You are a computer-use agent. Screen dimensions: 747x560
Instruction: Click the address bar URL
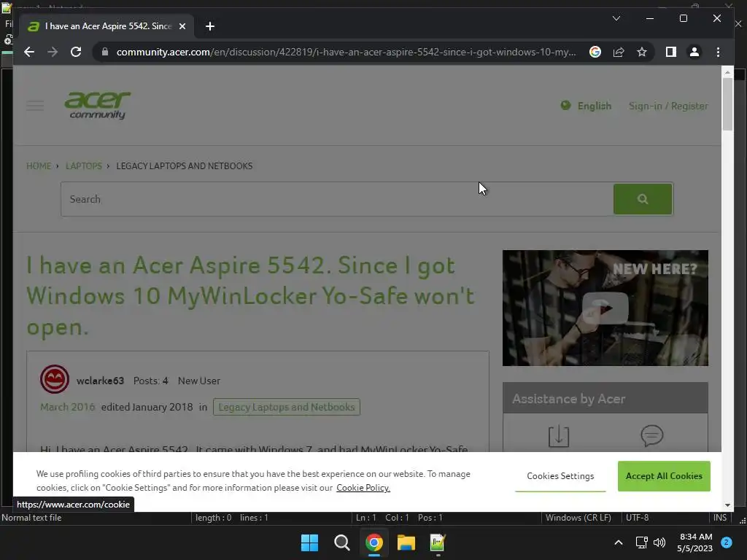point(346,52)
